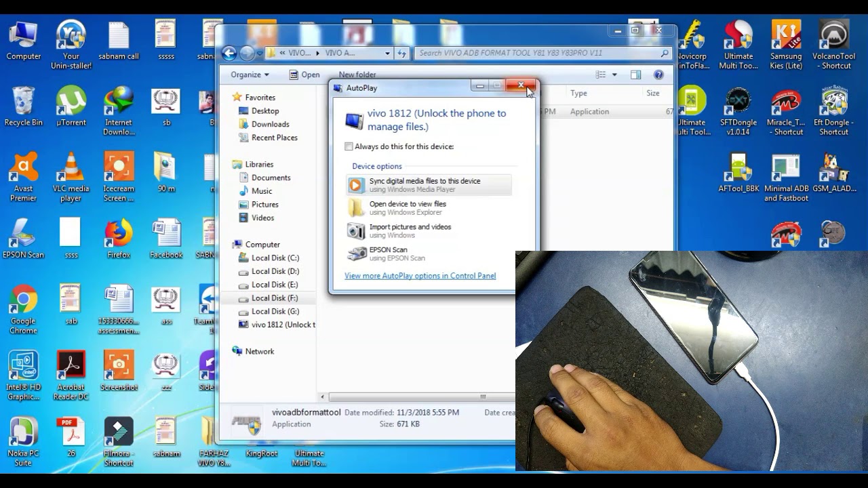Screen dimensions: 868x488
Task: Choose Import pictures and videos option
Action: point(429,230)
